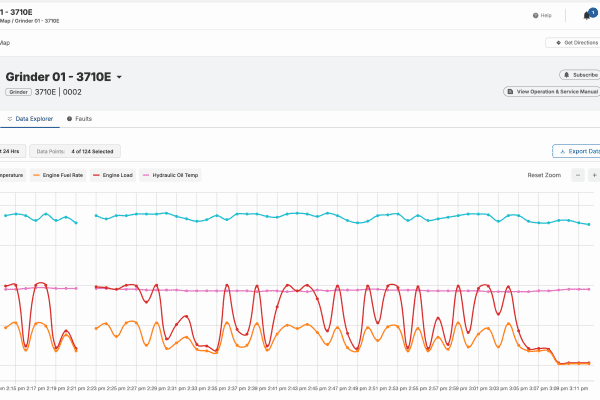Click the Help icon in header
The height and width of the screenshot is (400, 600).
tap(563, 16)
